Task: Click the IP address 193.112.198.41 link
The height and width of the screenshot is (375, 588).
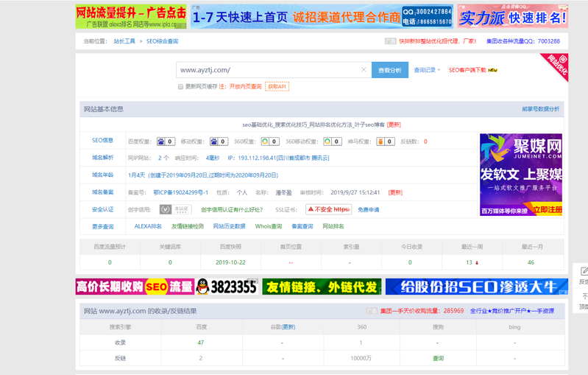Action: tap(279, 158)
